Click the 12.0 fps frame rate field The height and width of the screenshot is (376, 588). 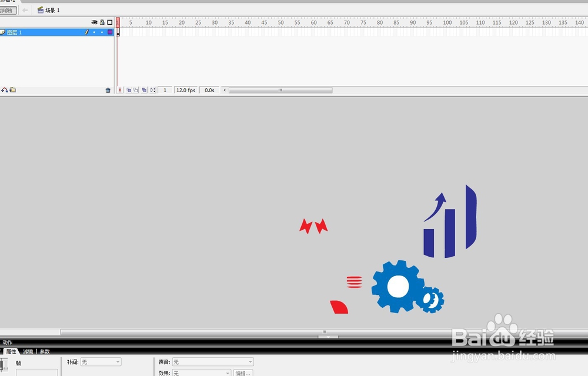pos(186,90)
